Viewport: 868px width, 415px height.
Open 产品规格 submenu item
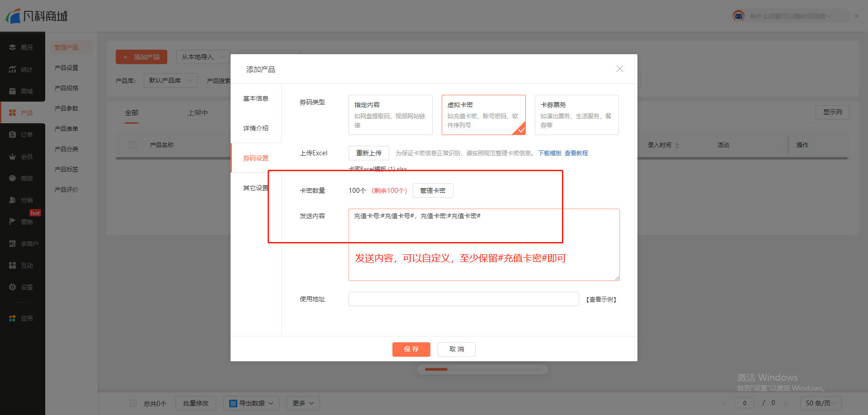pos(66,88)
